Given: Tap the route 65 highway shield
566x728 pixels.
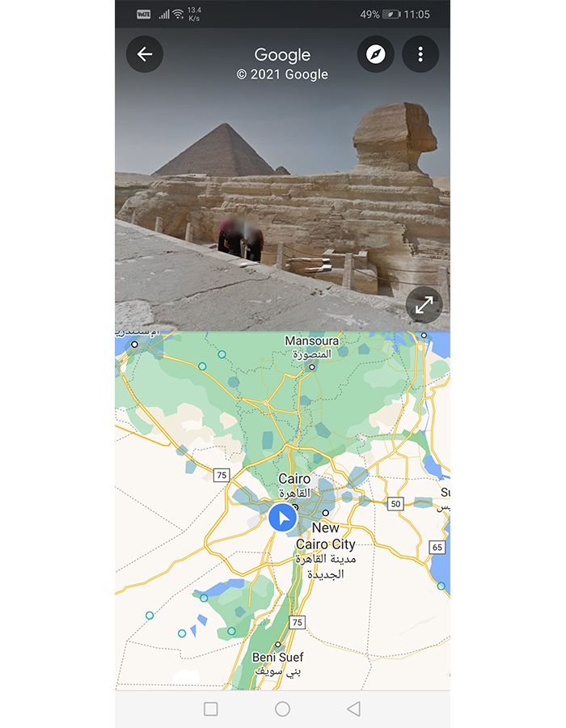Looking at the screenshot, I should tap(437, 547).
